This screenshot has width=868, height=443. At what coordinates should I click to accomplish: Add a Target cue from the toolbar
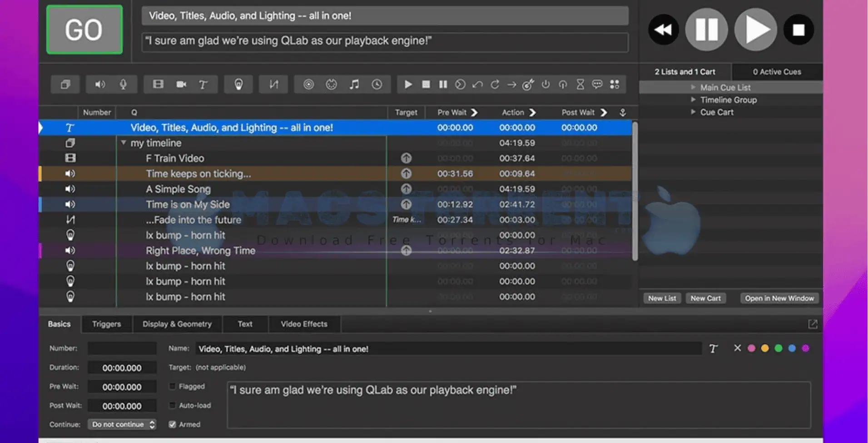528,84
